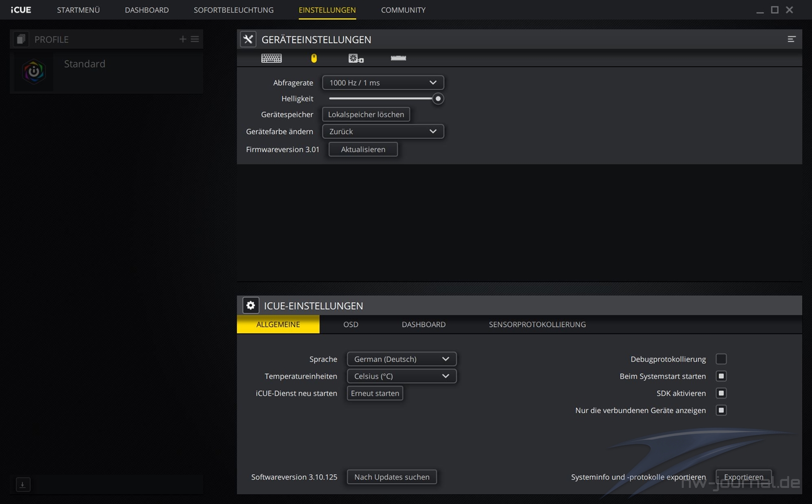This screenshot has height=504, width=812.
Task: Open the Geräteeinstellungen panel menu icon
Action: click(x=791, y=39)
